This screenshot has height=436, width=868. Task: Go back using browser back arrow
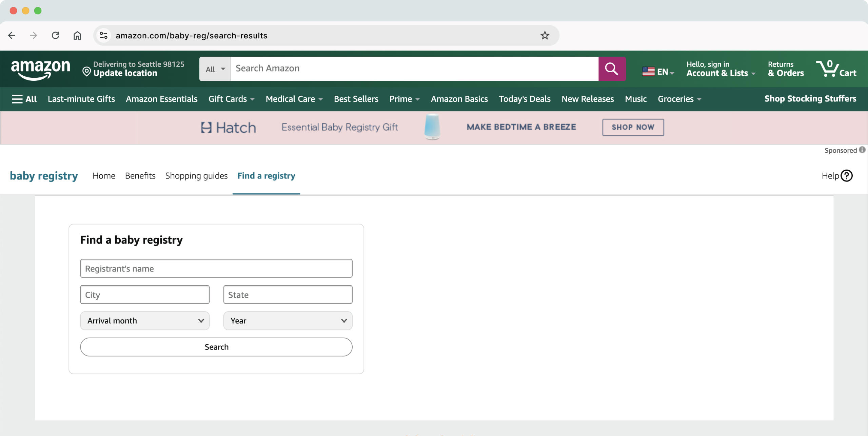pos(12,35)
